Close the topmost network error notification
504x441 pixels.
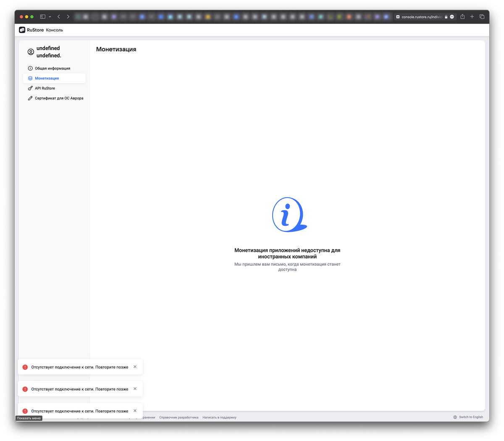tap(135, 367)
